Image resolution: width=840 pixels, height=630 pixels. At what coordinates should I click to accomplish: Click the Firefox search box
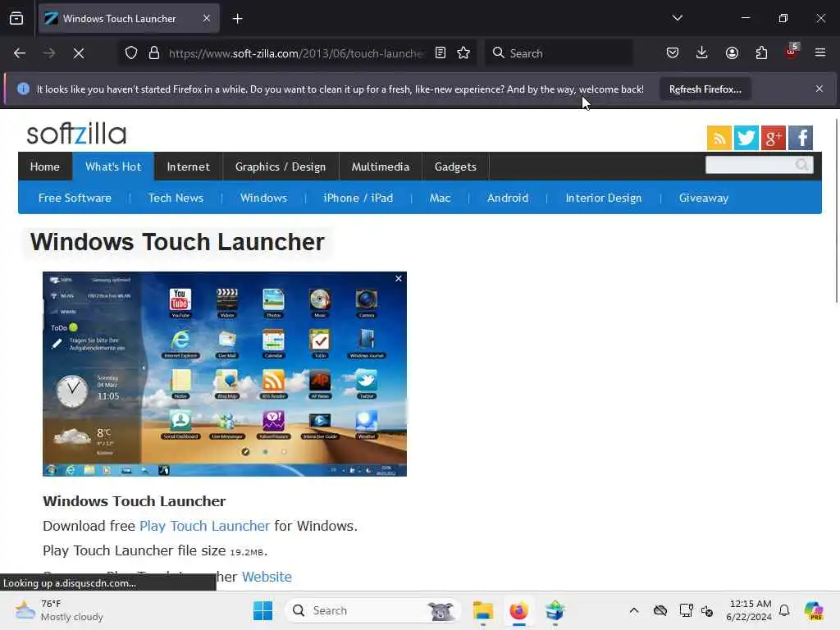point(559,53)
